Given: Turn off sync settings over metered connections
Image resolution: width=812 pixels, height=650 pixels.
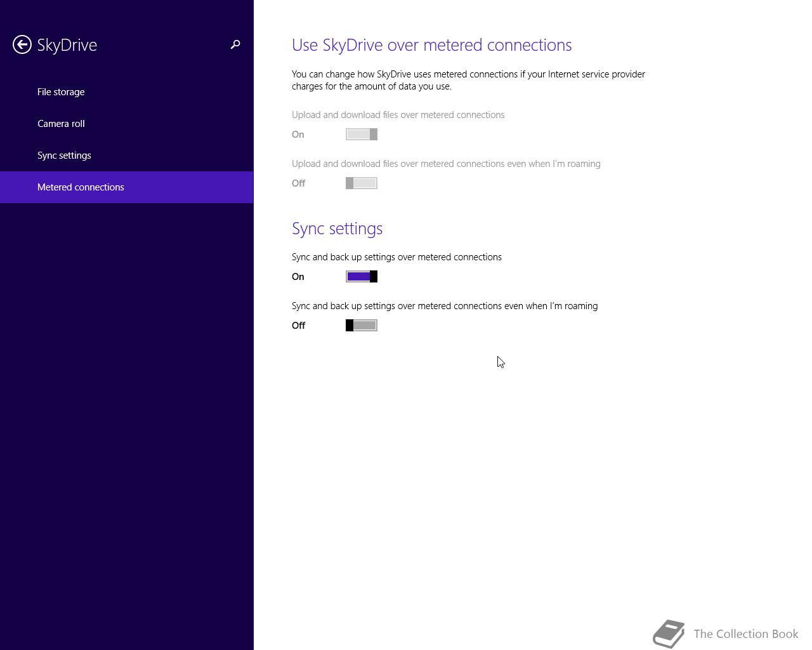Looking at the screenshot, I should click(362, 277).
